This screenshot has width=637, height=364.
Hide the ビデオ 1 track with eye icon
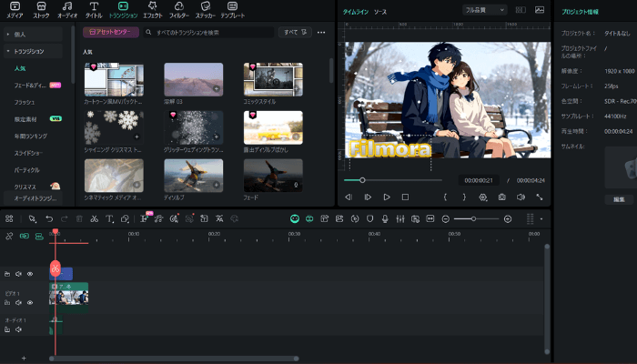click(29, 302)
